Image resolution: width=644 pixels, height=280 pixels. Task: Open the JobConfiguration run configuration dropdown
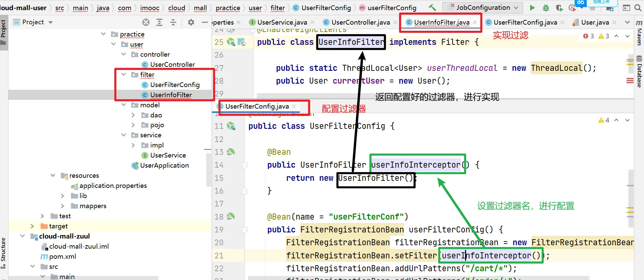click(483, 7)
